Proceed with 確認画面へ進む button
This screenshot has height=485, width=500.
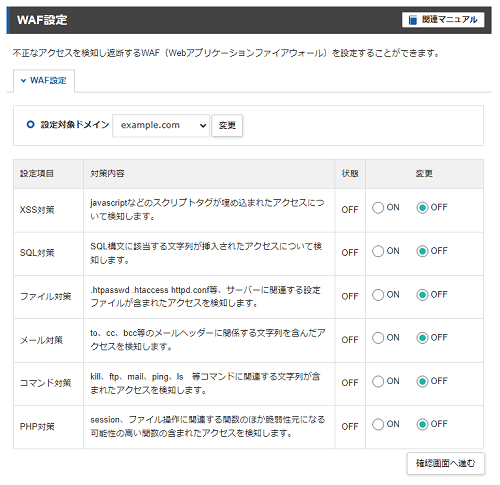point(445,463)
